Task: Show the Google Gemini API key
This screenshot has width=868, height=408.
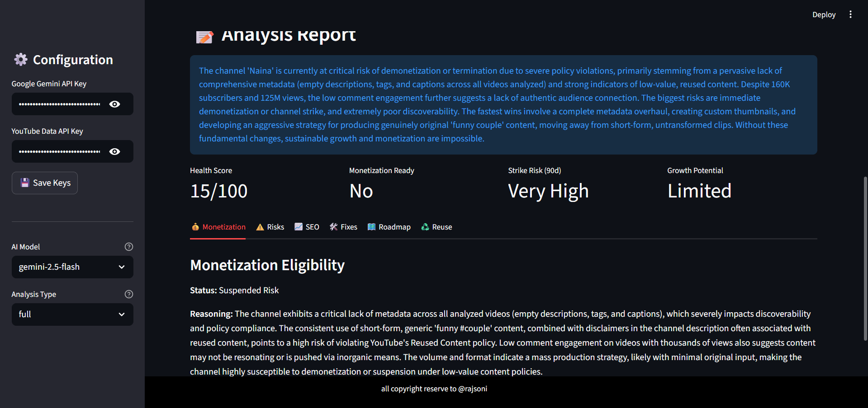Action: coord(115,104)
